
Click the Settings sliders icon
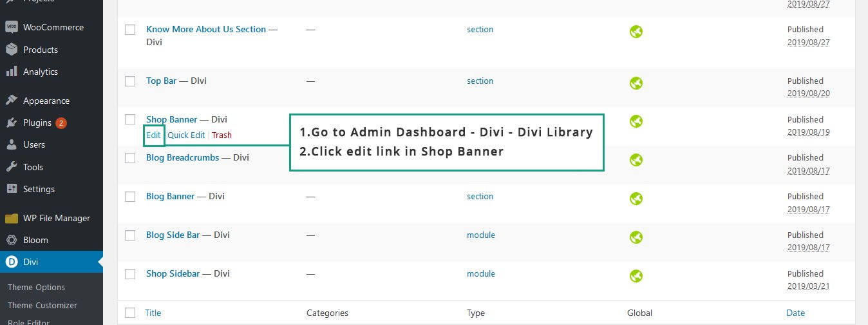pos(11,189)
